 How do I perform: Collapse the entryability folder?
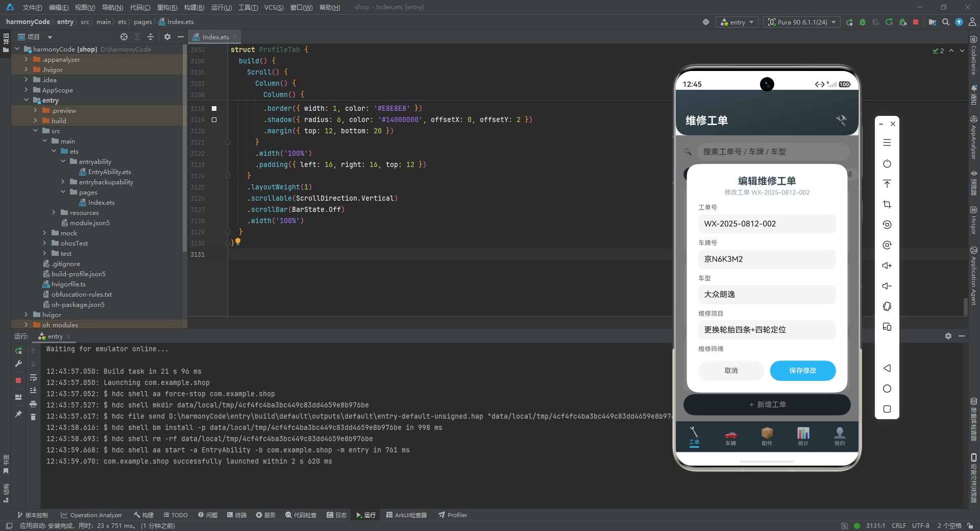click(x=63, y=161)
